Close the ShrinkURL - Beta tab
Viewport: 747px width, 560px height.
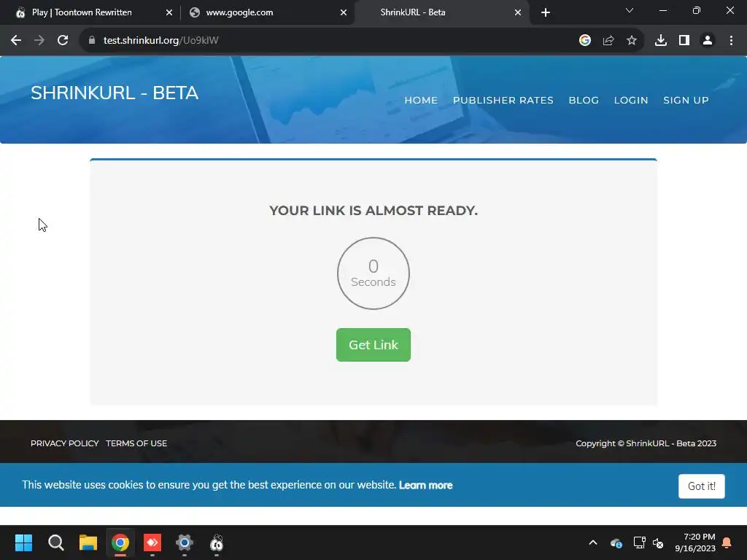click(x=518, y=12)
